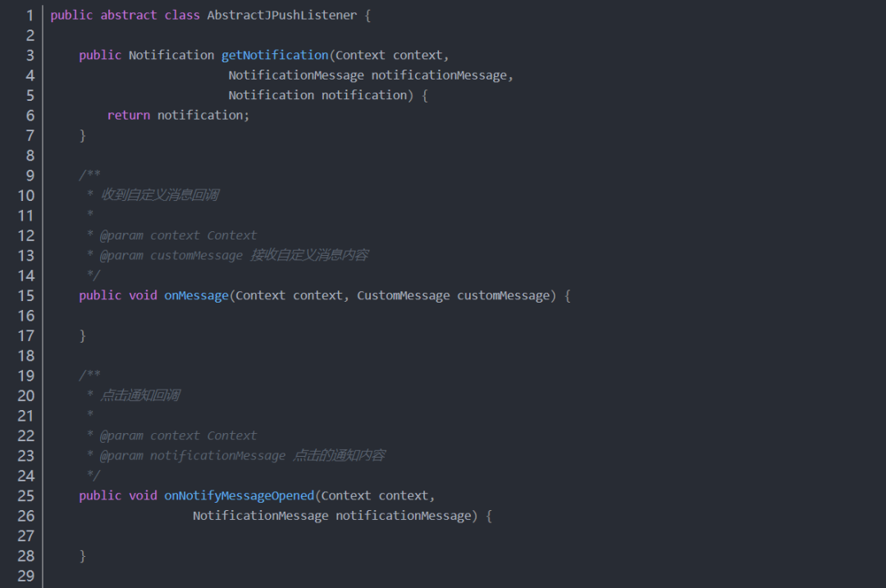Click line number 15 in the gutter
Image resolution: width=886 pixels, height=588 pixels.
coord(26,295)
